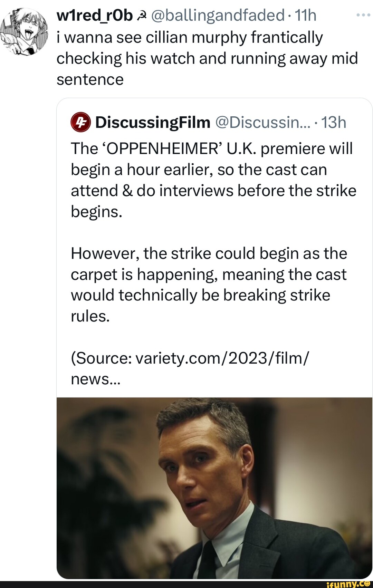Viewport: 373px width, 588px height.
Task: Open the film still image of the man in a suit
Action: [214, 488]
